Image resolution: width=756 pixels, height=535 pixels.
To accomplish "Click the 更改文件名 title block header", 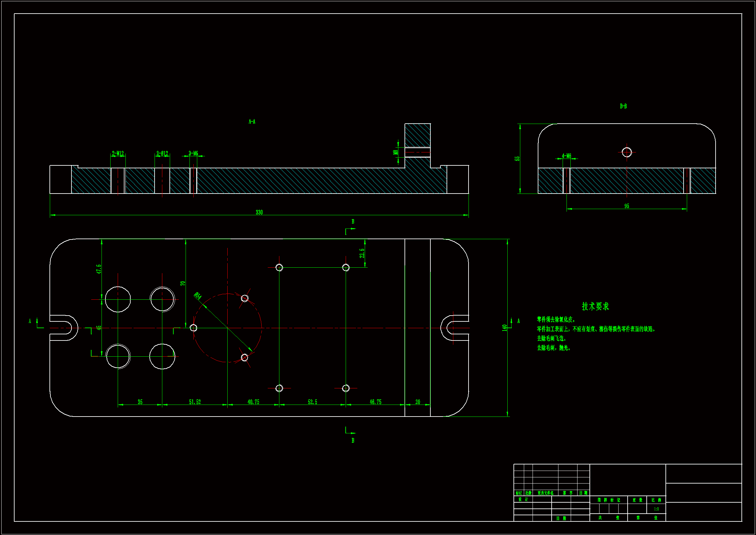I will [545, 493].
